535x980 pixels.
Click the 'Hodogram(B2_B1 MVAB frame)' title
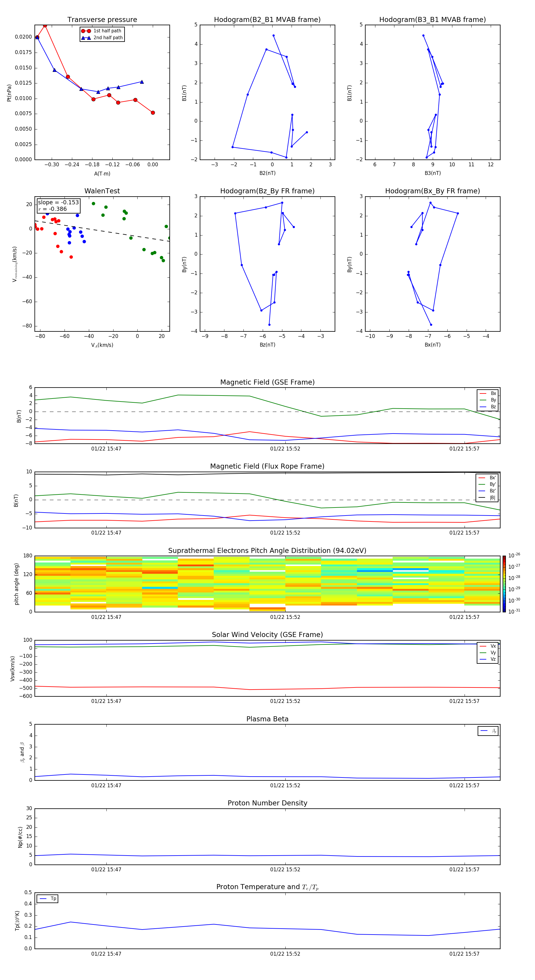(x=267, y=20)
